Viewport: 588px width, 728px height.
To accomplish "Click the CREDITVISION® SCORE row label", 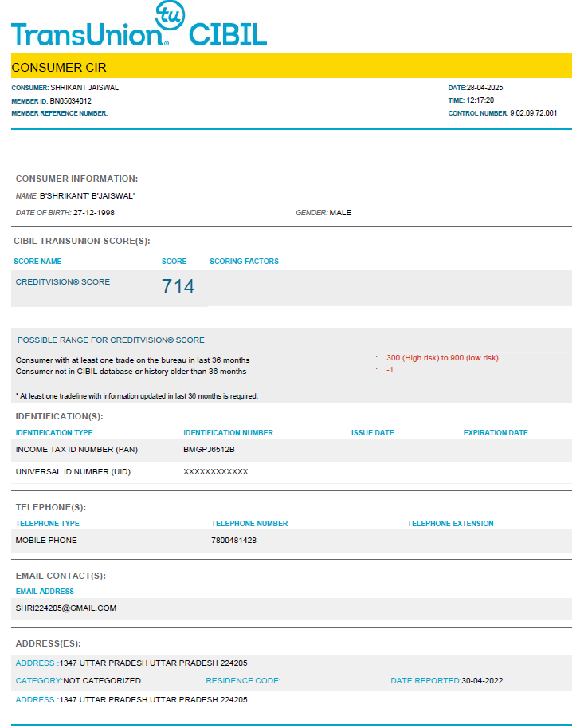I will click(x=63, y=281).
